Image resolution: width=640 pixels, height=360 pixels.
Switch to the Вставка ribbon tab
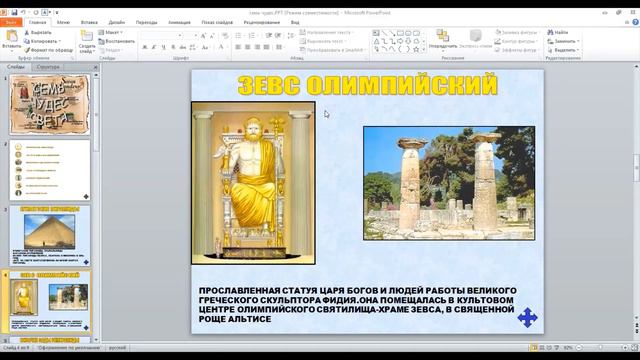pos(89,22)
